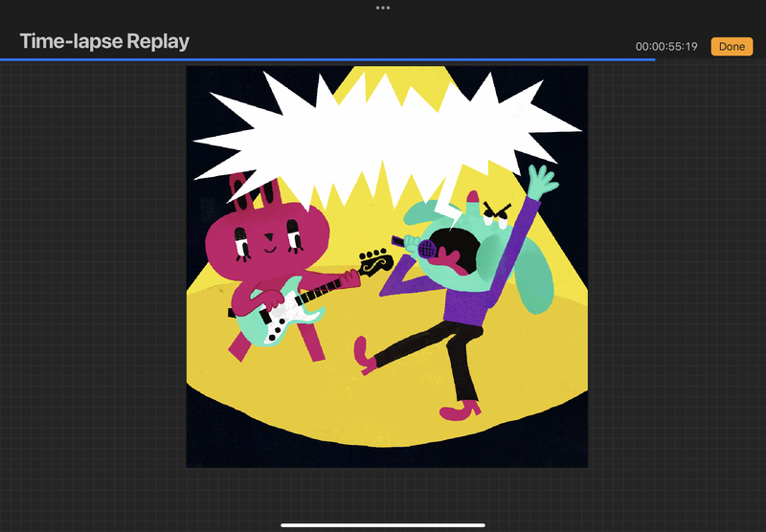
Task: Tap the three-dot multitasking icon
Action: click(x=383, y=8)
